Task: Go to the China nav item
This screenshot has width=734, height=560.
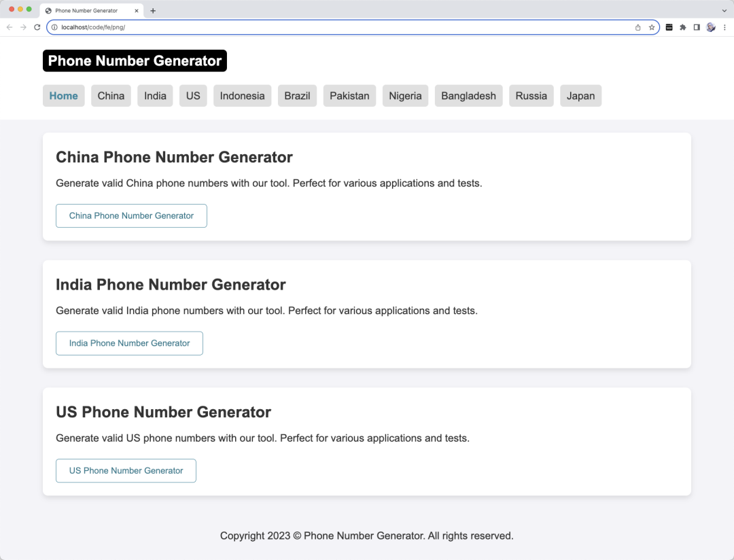Action: [x=111, y=96]
